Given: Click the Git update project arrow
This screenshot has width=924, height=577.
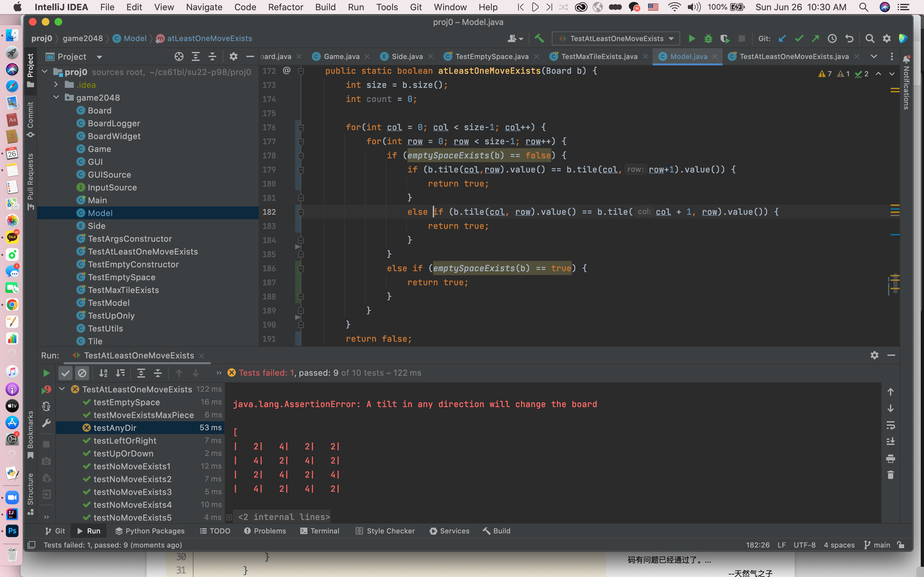Looking at the screenshot, I should point(782,38).
